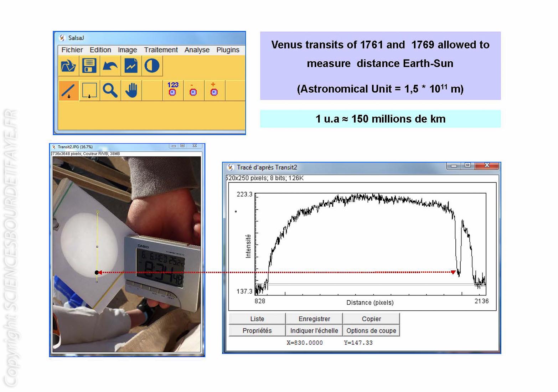Open the Plugins menu
The width and height of the screenshot is (558, 392).
click(228, 50)
